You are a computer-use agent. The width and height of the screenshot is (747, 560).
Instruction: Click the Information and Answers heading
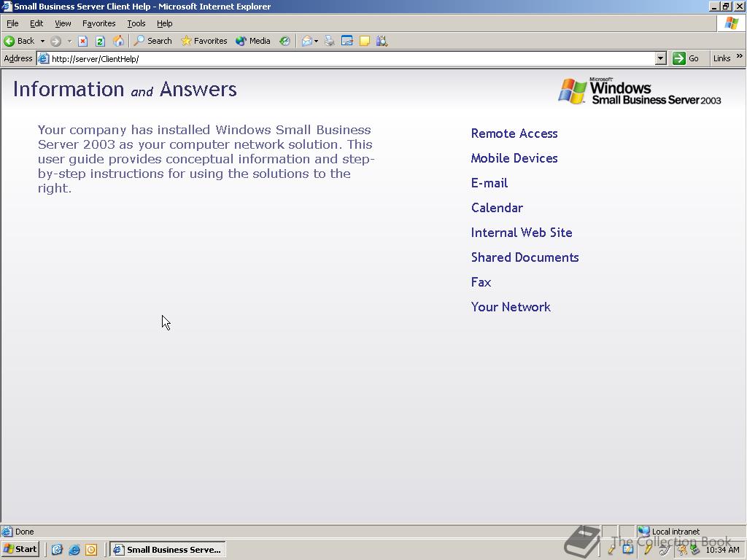pos(125,89)
